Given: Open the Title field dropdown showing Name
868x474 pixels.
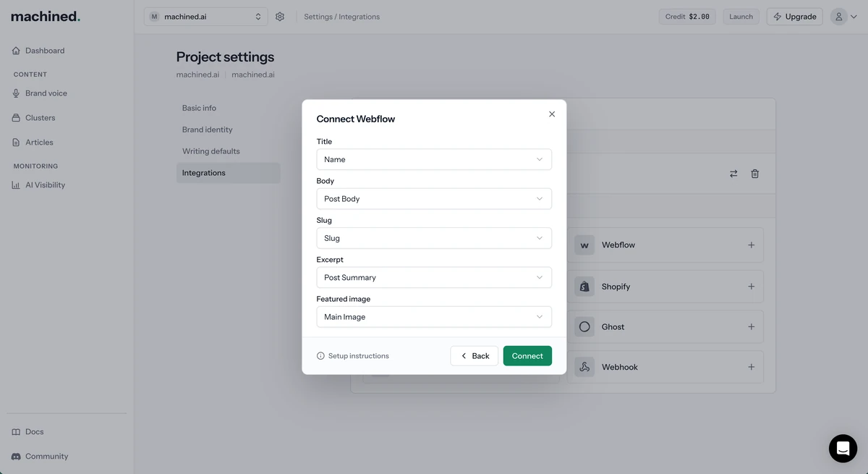Looking at the screenshot, I should [x=434, y=159].
